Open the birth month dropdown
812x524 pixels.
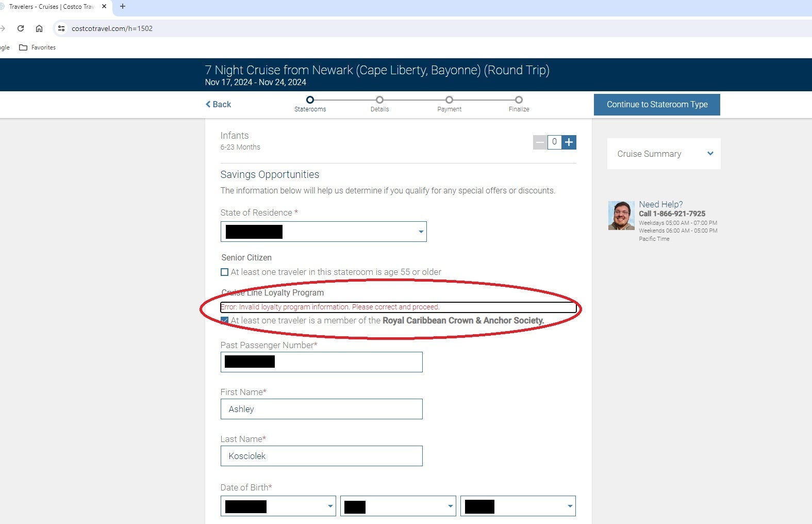(x=278, y=506)
